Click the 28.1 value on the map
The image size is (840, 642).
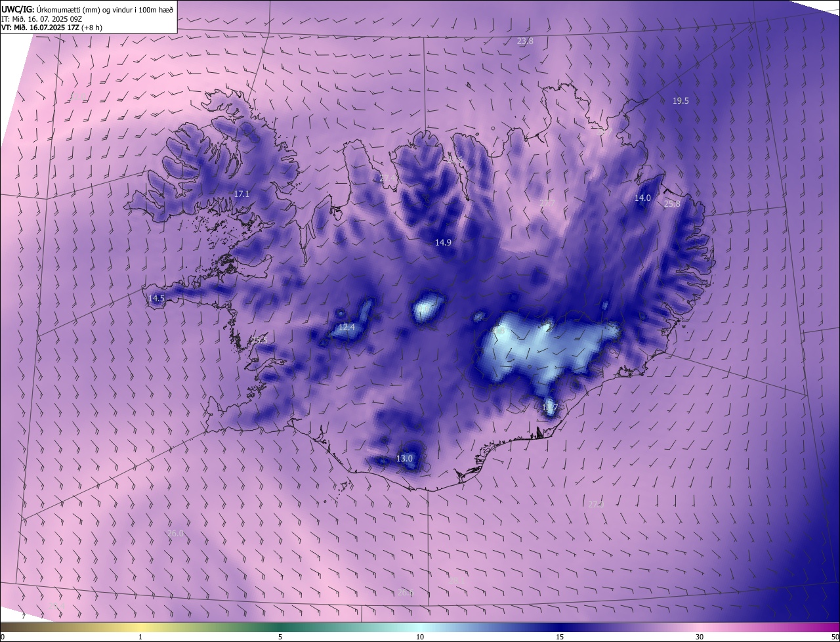tap(457, 580)
